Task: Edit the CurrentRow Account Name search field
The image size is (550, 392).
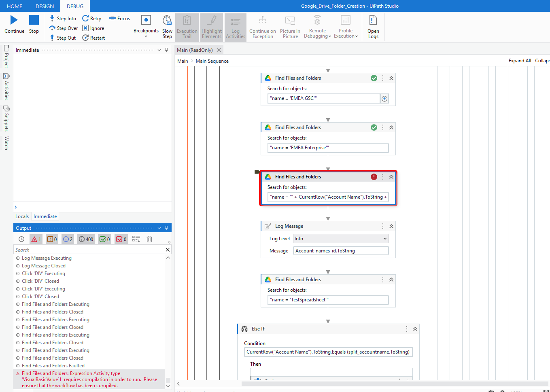Action: (328, 197)
